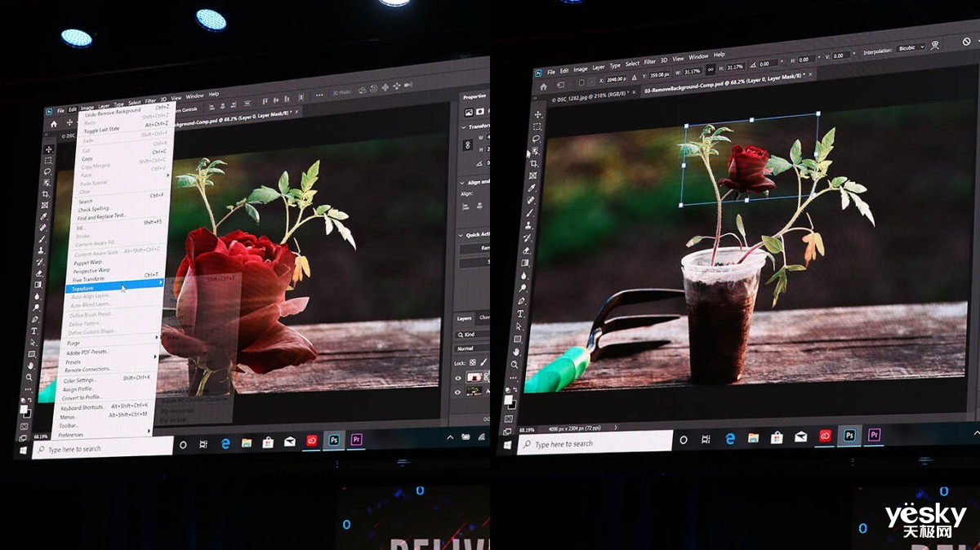Click the foreground color swatch on right screen
The height and width of the screenshot is (550, 980).
[509, 400]
